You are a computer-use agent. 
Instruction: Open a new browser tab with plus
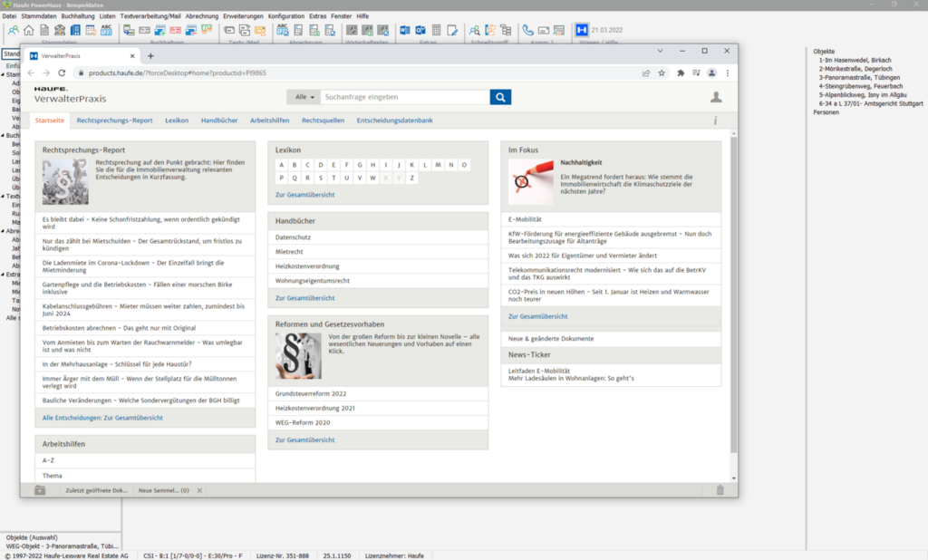click(150, 55)
